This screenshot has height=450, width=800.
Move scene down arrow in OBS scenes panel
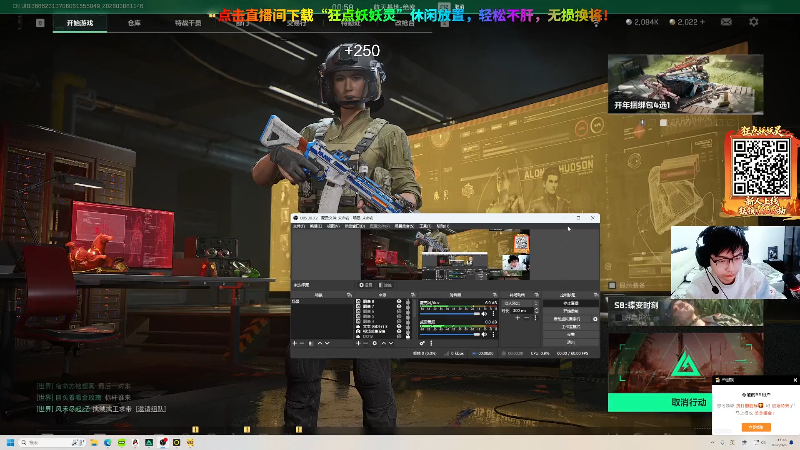[x=327, y=343]
